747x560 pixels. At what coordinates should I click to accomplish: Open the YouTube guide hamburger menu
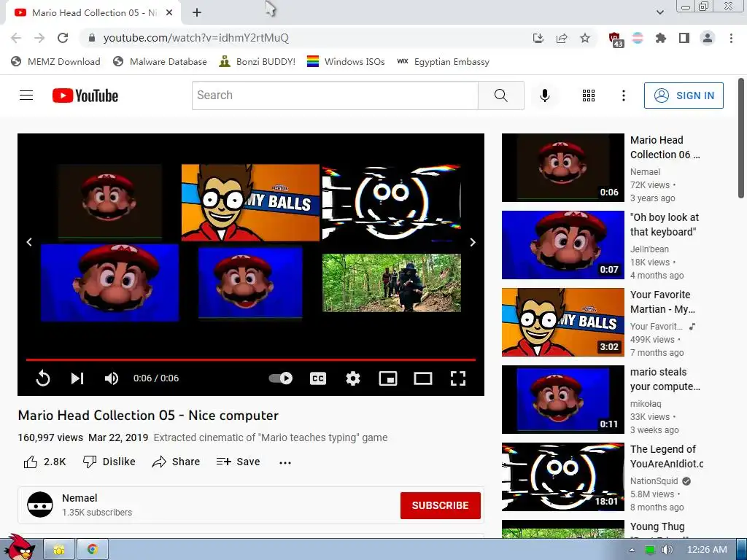click(26, 96)
